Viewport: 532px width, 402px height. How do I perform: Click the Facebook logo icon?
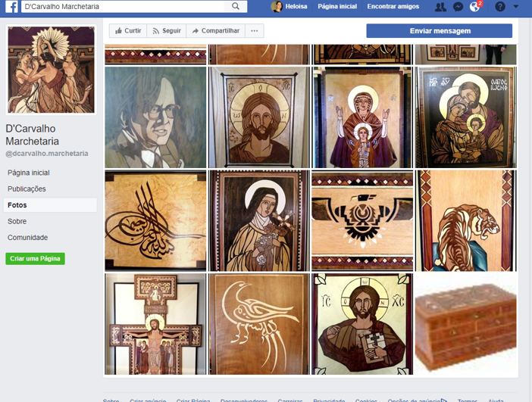[11, 7]
